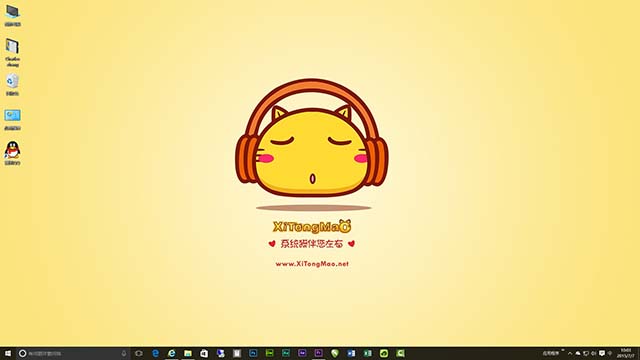This screenshot has height=360, width=640.
Task: Expand hidden system tray icons chevron
Action: [570, 353]
